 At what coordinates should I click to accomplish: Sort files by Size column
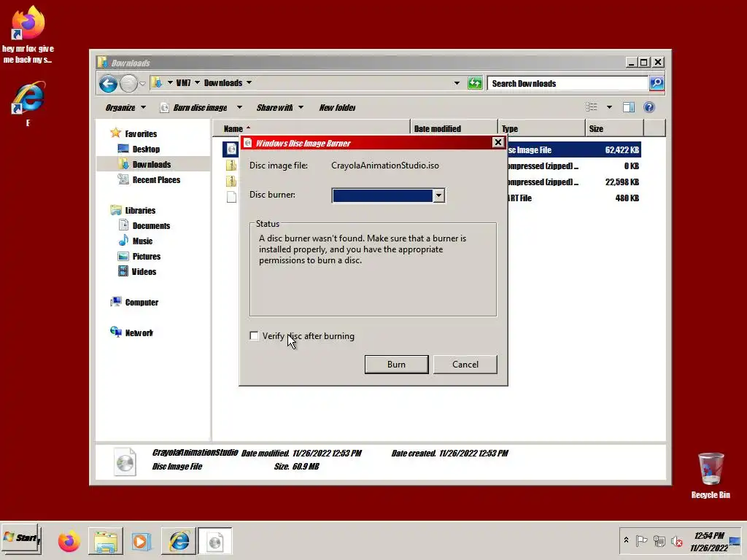pos(614,128)
